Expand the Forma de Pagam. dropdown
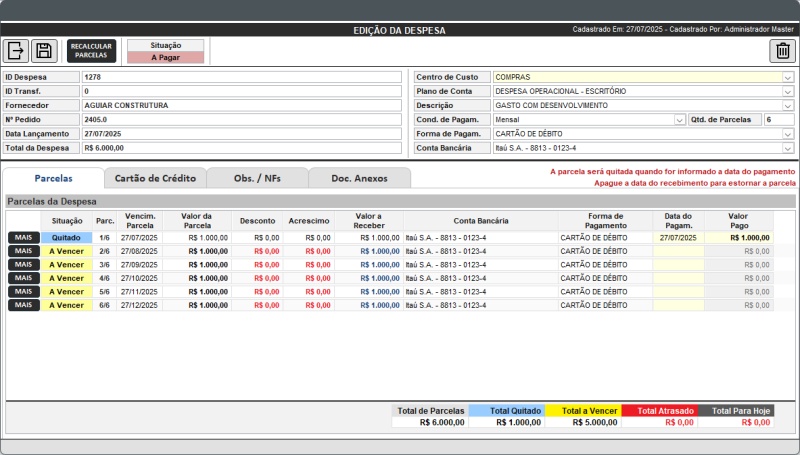 tap(788, 133)
